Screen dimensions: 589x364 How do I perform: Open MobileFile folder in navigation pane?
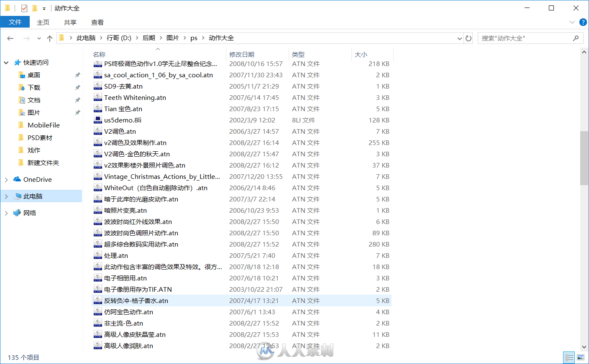[44, 125]
